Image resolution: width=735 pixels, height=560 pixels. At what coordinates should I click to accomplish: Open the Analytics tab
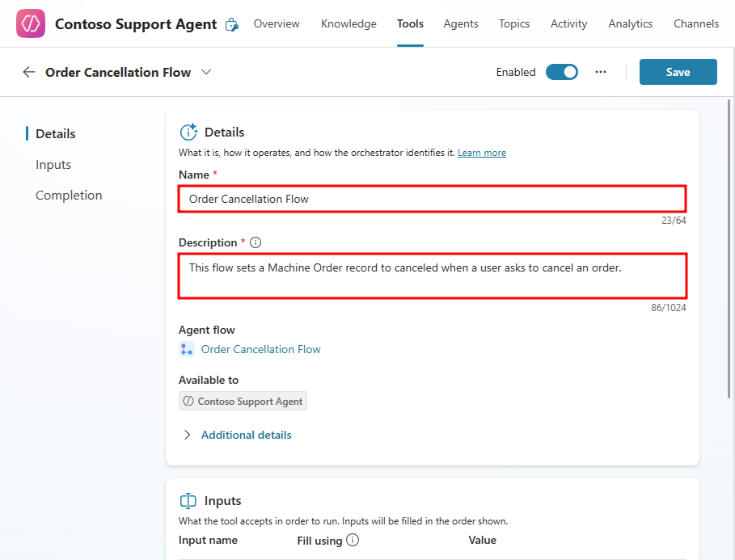[x=631, y=24]
